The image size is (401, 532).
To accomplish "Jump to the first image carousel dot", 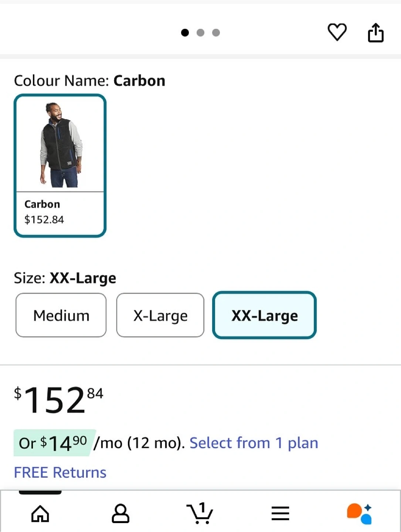I will [185, 33].
